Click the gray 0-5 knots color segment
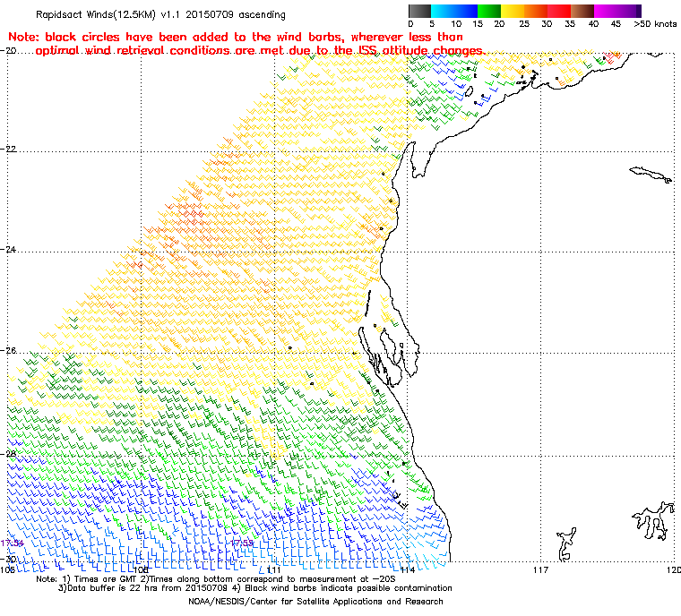681x616 pixels. 419,11
